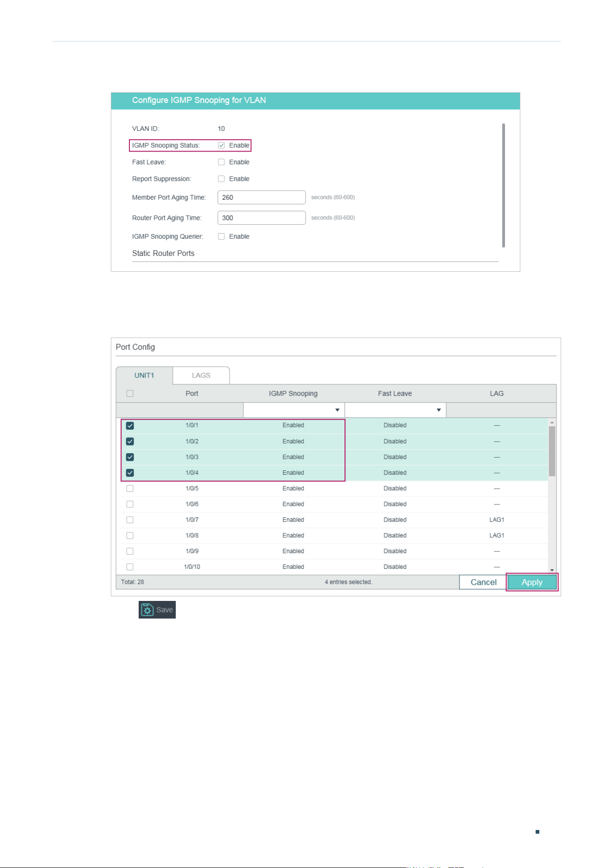Click LAG1 cell for port 1/0/8

tap(497, 536)
